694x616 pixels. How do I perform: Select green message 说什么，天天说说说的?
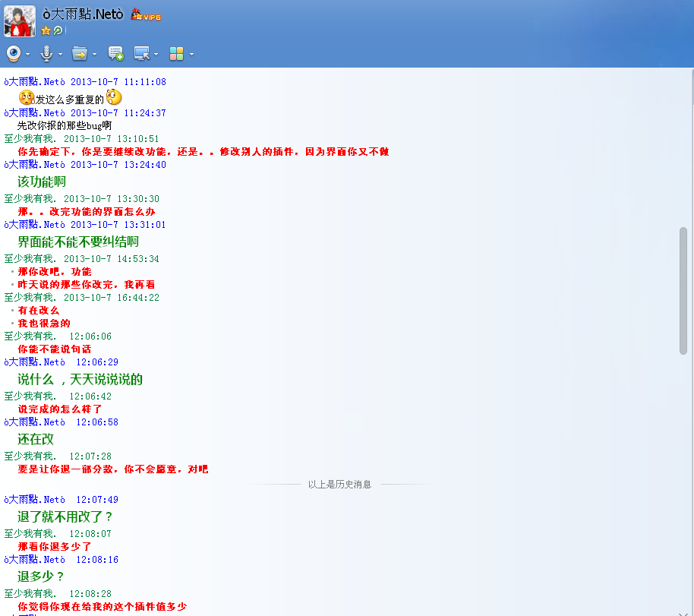(x=80, y=380)
